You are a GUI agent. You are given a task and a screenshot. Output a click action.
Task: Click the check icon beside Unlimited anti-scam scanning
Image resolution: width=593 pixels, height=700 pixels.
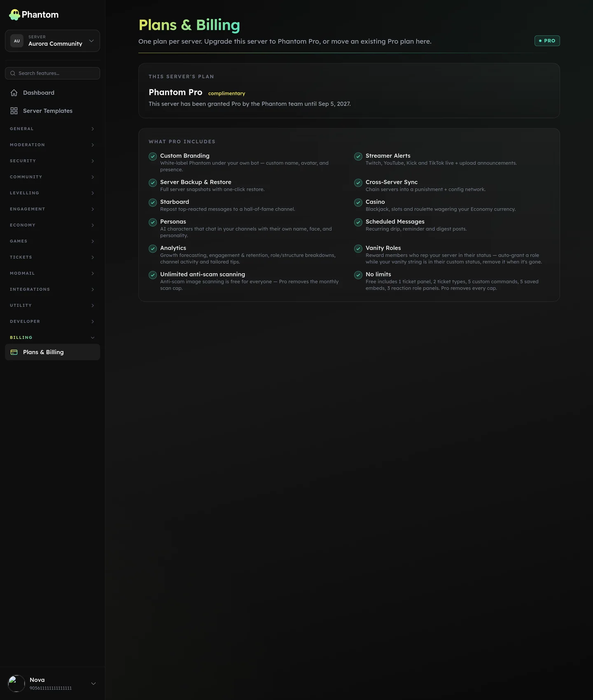click(x=153, y=275)
